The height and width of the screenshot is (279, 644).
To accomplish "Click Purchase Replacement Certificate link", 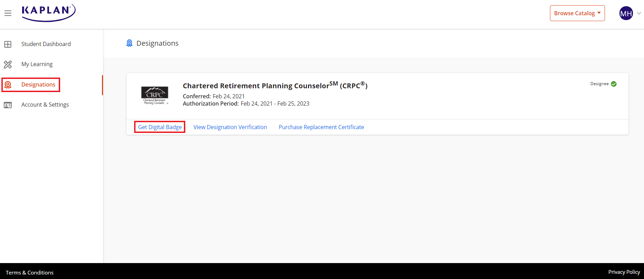I will [321, 127].
